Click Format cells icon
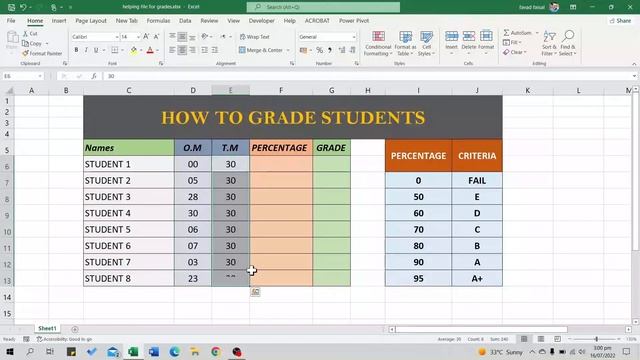The height and width of the screenshot is (360, 640). coord(486,36)
